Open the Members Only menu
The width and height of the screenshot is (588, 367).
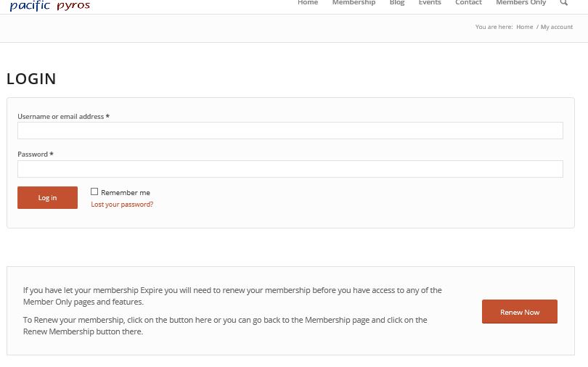click(520, 3)
